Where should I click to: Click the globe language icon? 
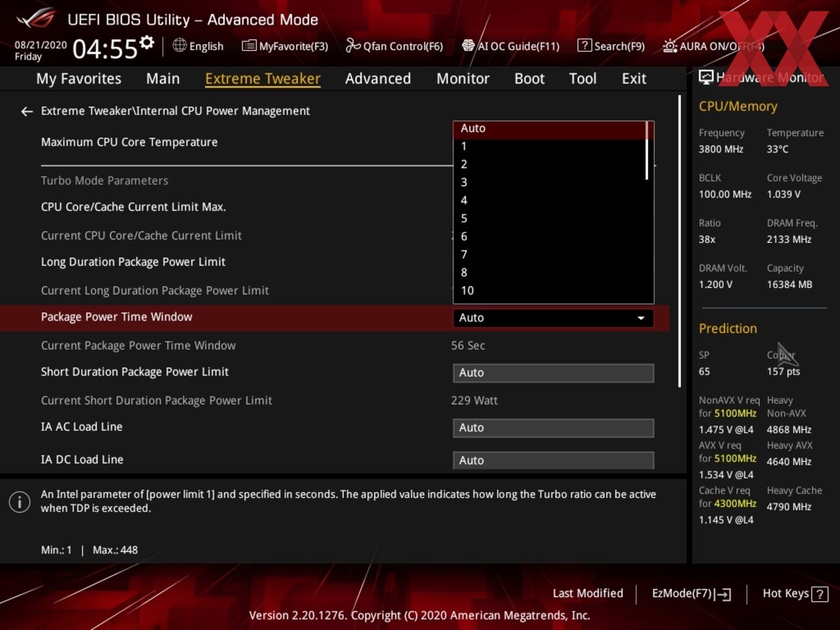(179, 45)
